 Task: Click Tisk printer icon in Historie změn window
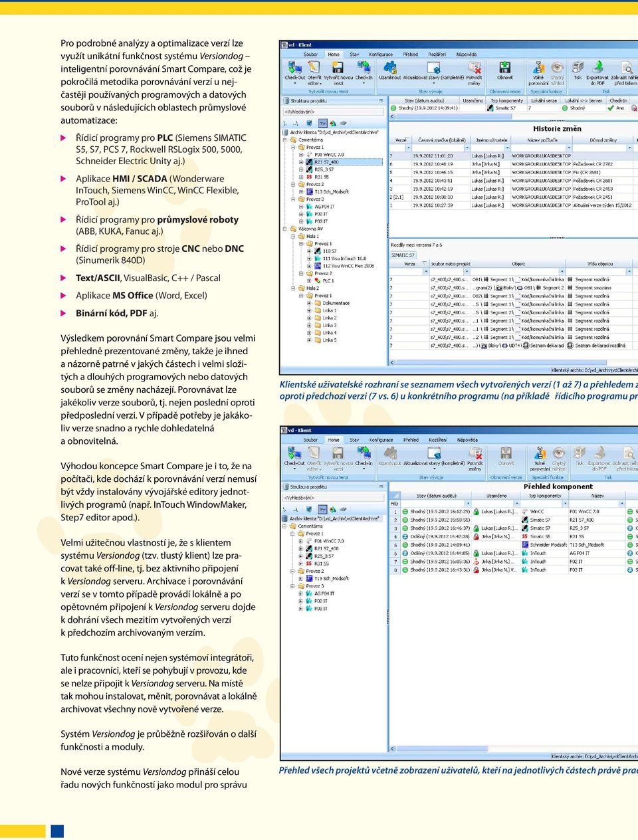coord(578,67)
